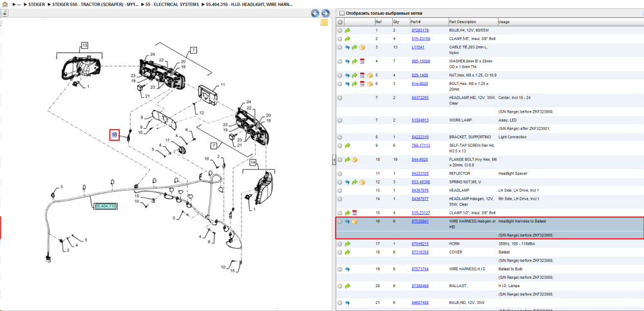Viewport: 644px width, 311px height.
Task: Open part number 87049215 link
Action: click(x=420, y=244)
